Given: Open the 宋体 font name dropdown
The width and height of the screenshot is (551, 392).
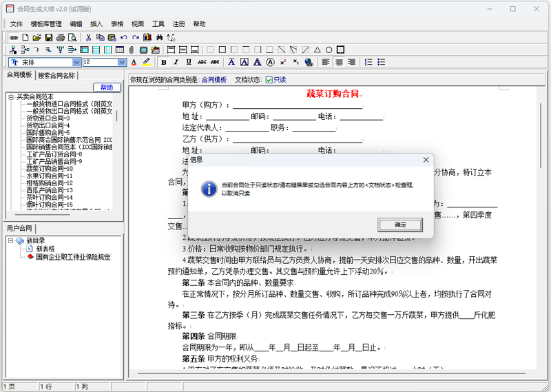Looking at the screenshot, I should (76, 62).
